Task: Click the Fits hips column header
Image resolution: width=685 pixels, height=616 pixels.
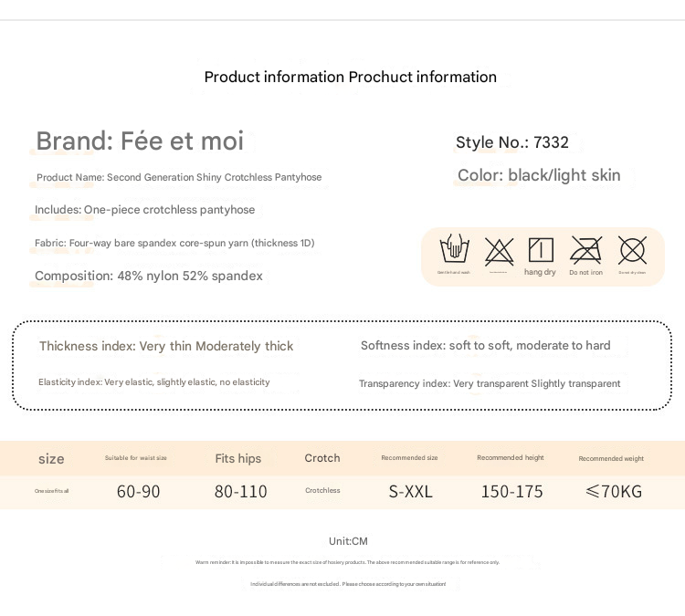Action: click(238, 458)
